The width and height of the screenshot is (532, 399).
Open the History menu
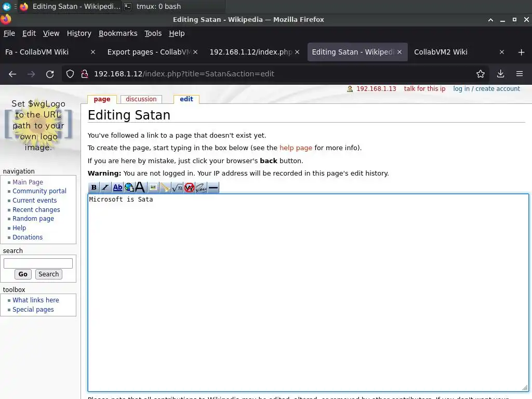(79, 33)
